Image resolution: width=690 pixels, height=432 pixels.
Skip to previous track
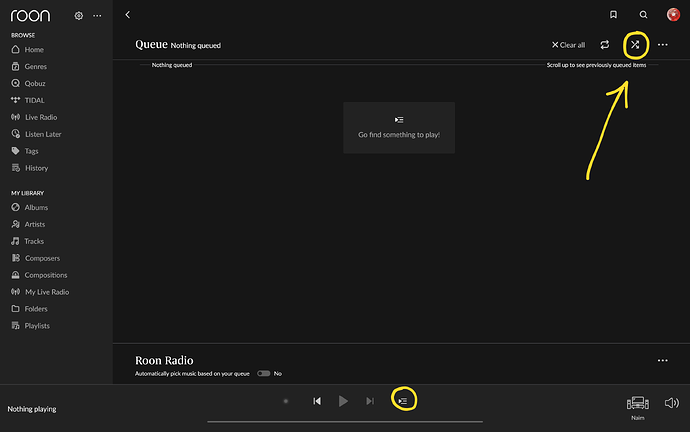(317, 401)
